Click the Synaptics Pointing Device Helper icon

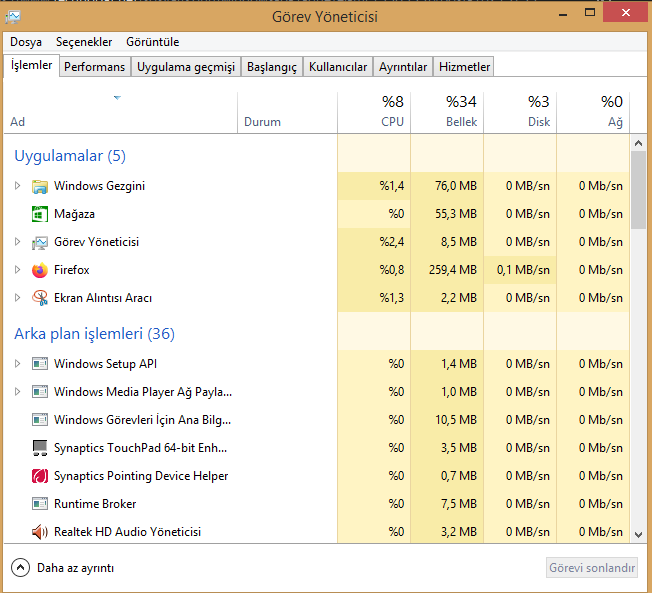coord(40,476)
